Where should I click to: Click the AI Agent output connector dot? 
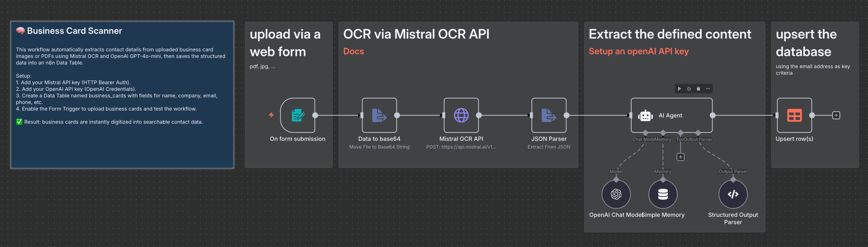pyautogui.click(x=713, y=115)
